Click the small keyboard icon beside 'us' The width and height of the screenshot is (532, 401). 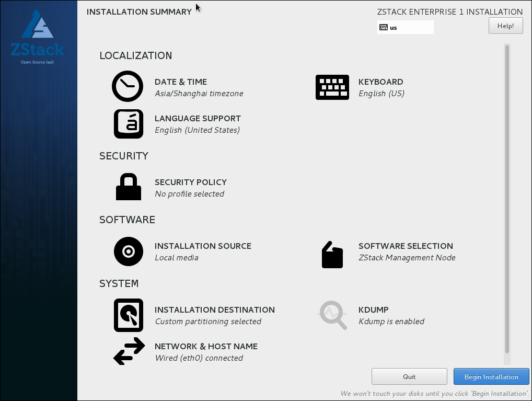pyautogui.click(x=384, y=28)
